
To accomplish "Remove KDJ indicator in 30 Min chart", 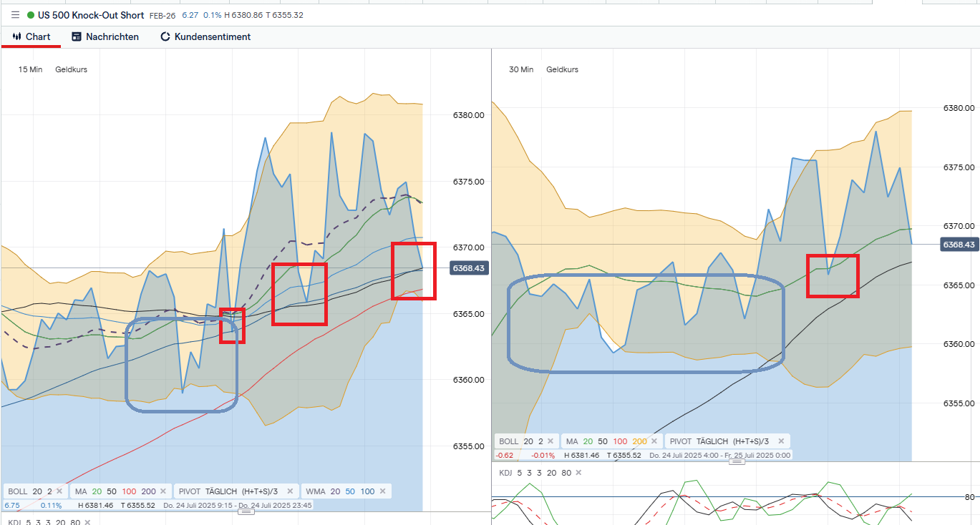I will [578, 473].
